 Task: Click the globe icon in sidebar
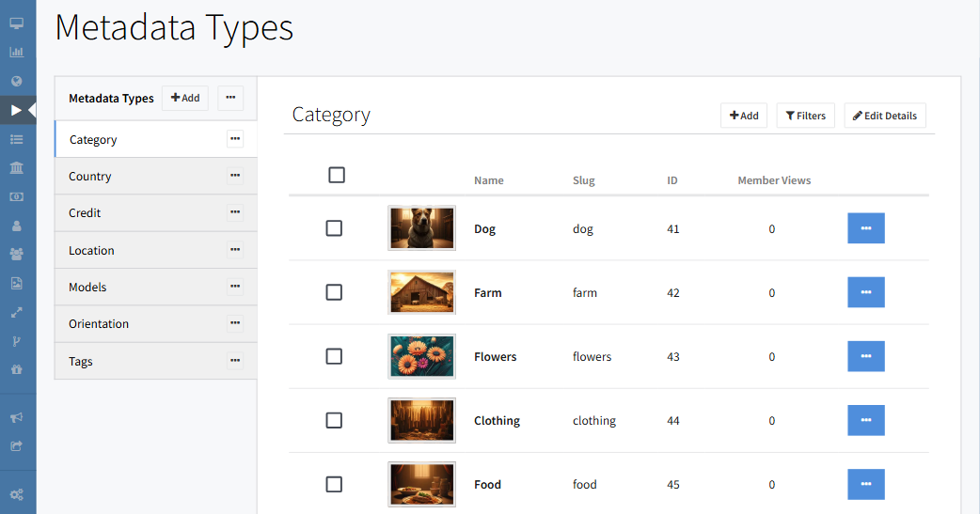pos(16,81)
